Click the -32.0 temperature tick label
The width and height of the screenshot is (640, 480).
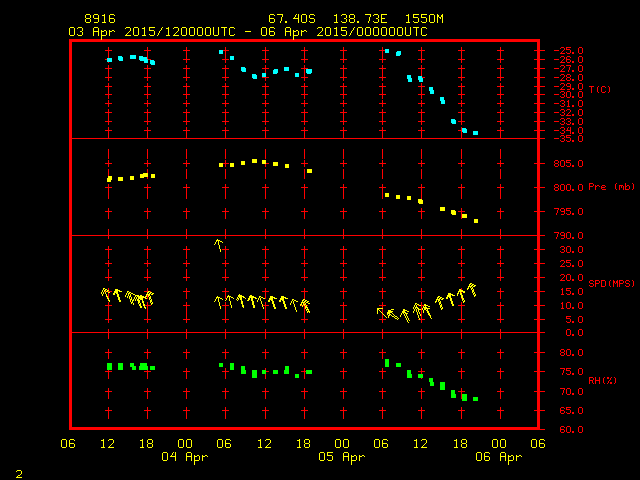tap(569, 113)
